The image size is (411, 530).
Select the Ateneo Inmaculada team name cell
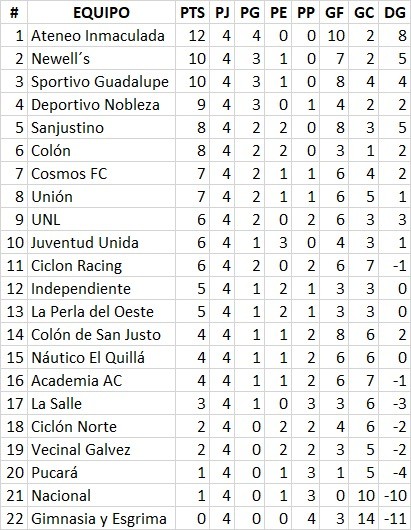pyautogui.click(x=101, y=35)
